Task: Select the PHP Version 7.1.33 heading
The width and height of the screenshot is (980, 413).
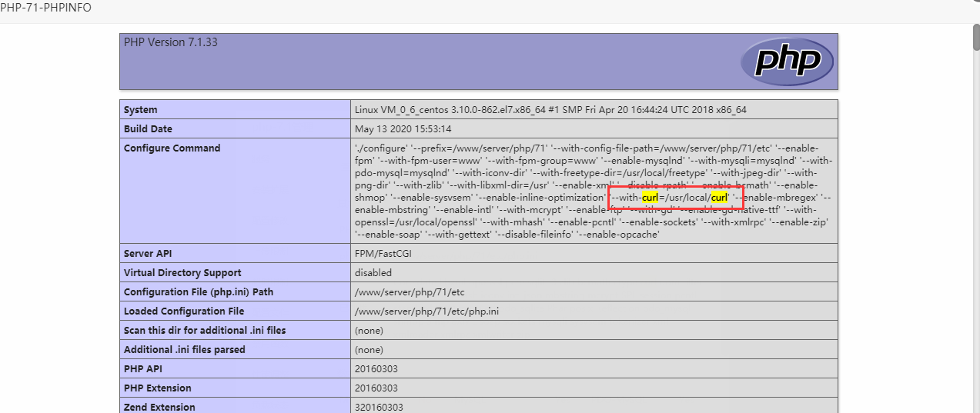Action: pos(171,42)
